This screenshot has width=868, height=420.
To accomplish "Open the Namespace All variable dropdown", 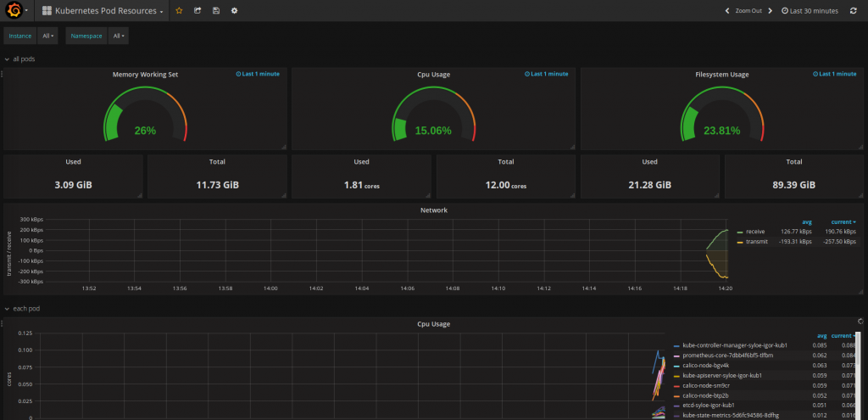I will point(119,36).
